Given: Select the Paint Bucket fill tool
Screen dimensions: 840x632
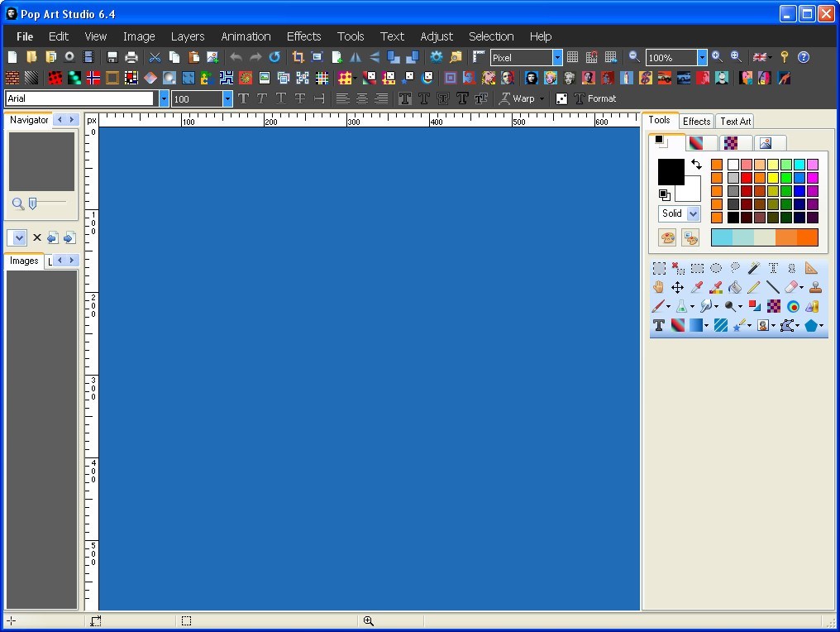Looking at the screenshot, I should (735, 287).
